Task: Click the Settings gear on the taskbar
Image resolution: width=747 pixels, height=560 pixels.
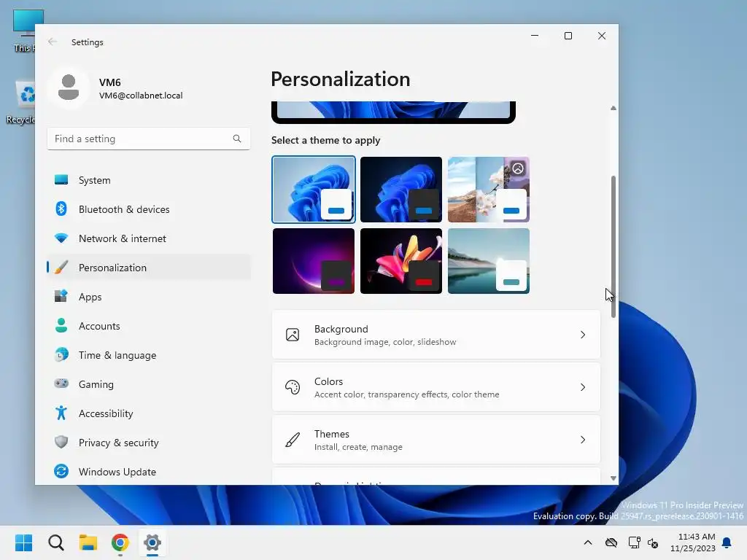Action: coord(152,542)
